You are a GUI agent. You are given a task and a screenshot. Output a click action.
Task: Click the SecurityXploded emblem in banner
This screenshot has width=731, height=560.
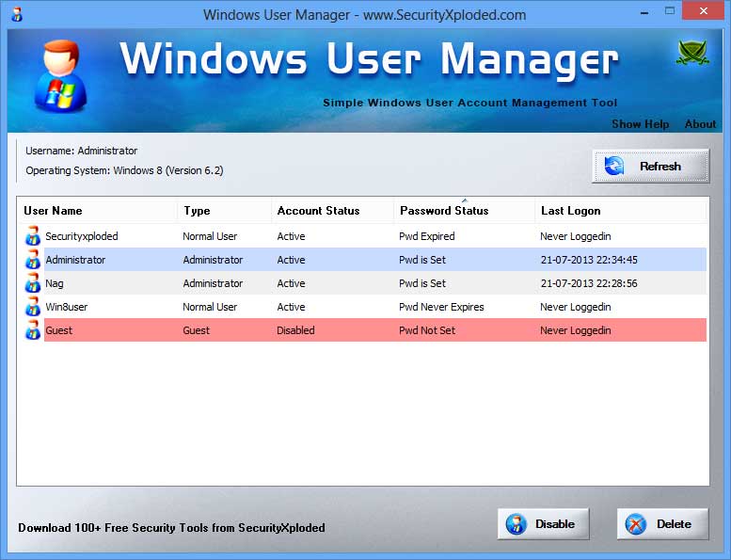click(692, 55)
